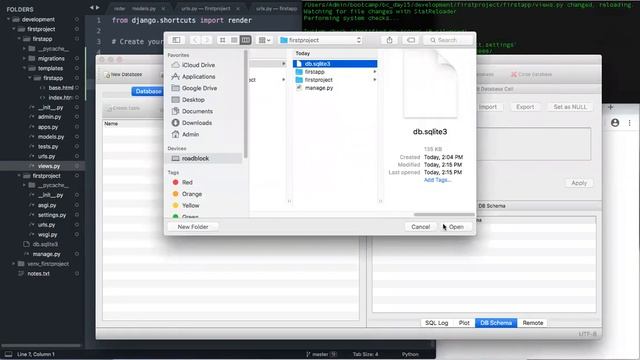Open settings.py in Sublime sidebar
The height and width of the screenshot is (360, 640).
click(52, 215)
